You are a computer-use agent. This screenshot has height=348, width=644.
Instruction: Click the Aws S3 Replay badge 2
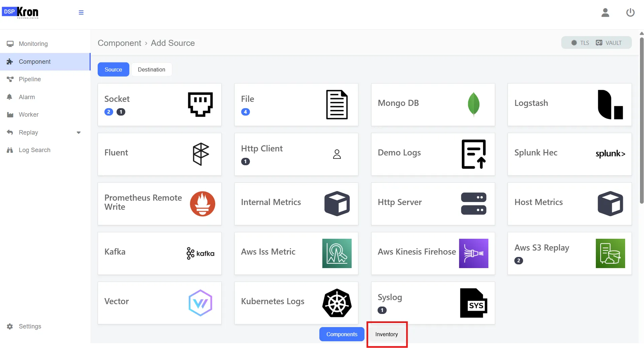[x=519, y=261]
